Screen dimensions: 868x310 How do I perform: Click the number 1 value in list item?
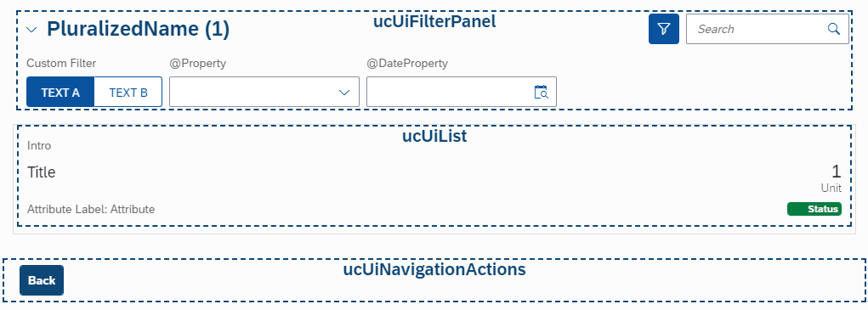tap(837, 172)
